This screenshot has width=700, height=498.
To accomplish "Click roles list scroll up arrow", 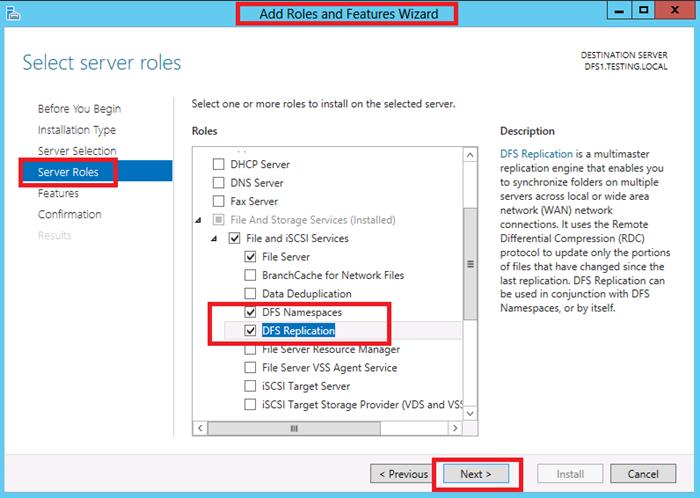I will tap(470, 155).
